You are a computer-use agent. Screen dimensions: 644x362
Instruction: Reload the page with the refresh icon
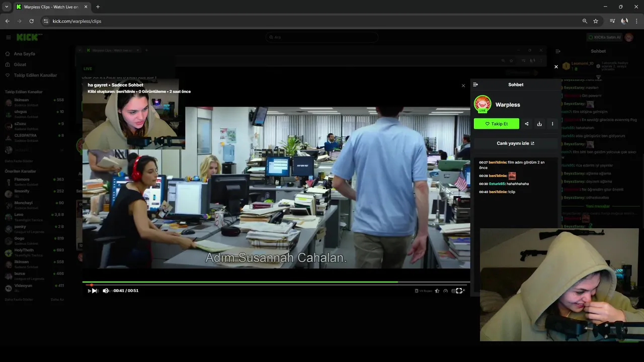(x=32, y=21)
